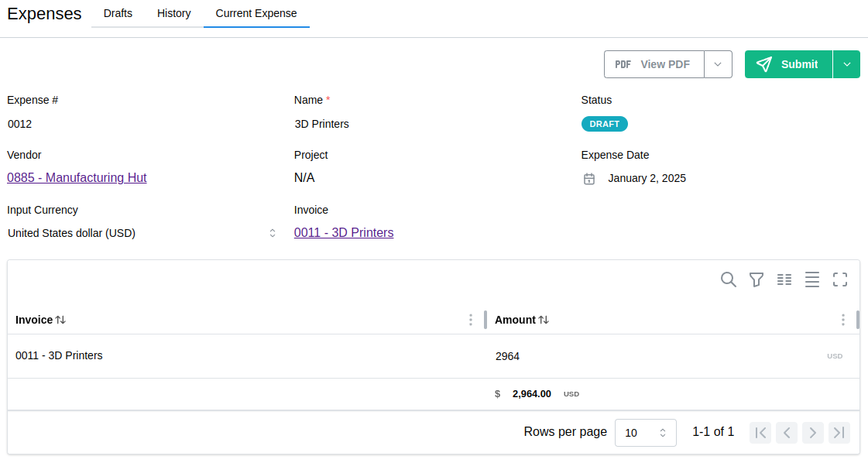Go to next table page
Screen dimensions: 868x463
click(x=813, y=433)
